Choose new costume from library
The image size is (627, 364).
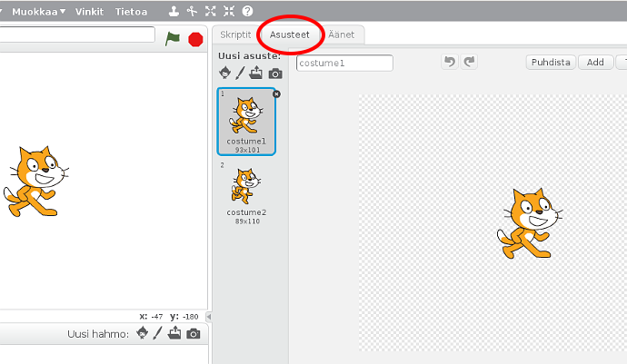224,73
